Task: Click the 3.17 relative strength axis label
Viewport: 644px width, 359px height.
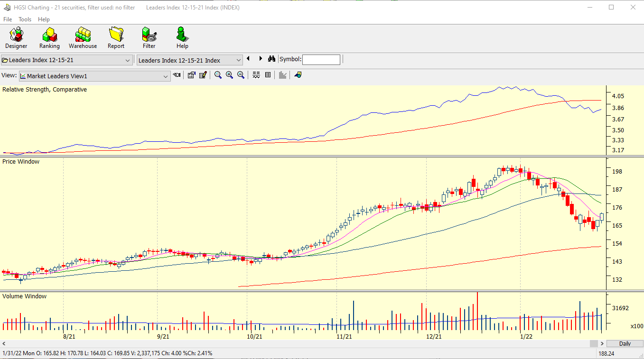Action: pos(618,150)
